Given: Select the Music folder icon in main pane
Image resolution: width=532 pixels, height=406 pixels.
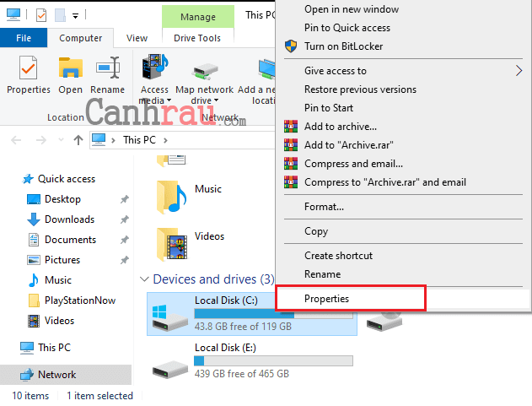Looking at the screenshot, I should pos(171,197).
